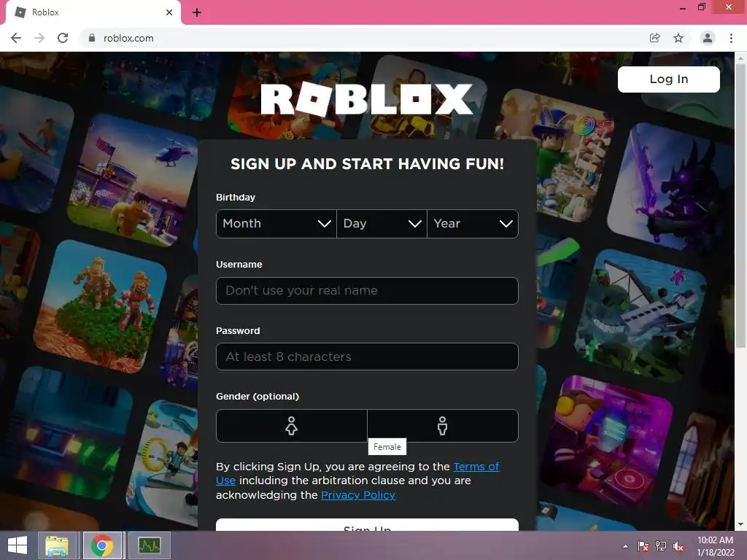This screenshot has width=747, height=560.
Task: Click the headphones DJ game thumbnail
Action: 608,440
